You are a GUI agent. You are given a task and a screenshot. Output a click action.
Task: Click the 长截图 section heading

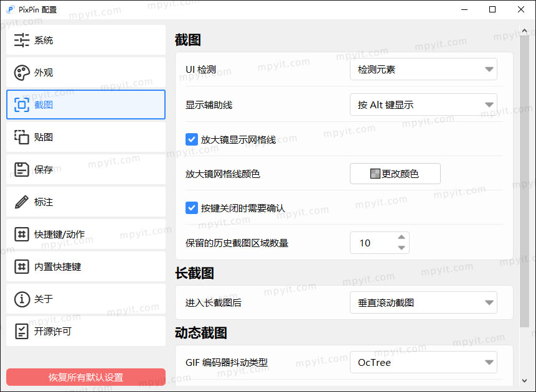point(194,273)
